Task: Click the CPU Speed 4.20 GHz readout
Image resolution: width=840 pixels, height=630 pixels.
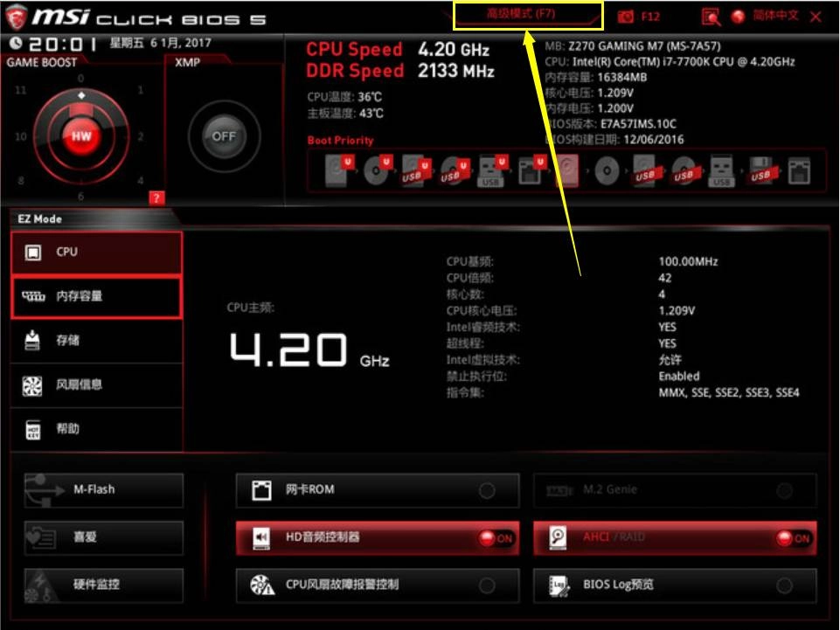Action: [x=398, y=50]
